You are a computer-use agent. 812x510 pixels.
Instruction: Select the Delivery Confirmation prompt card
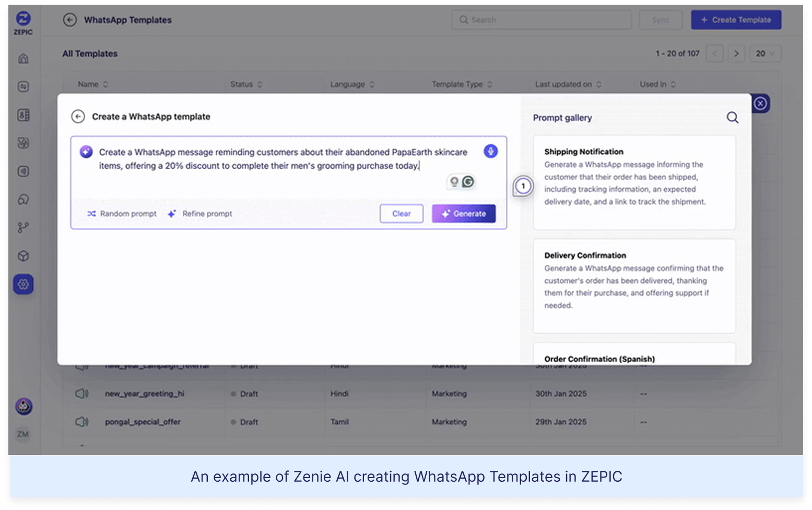pos(634,286)
